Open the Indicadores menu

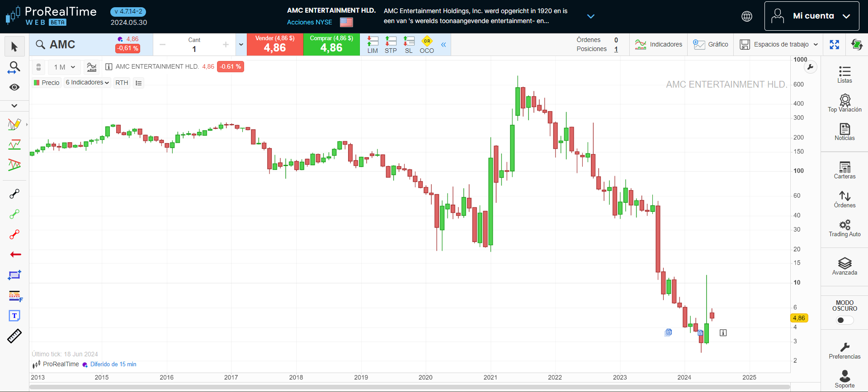coord(659,44)
